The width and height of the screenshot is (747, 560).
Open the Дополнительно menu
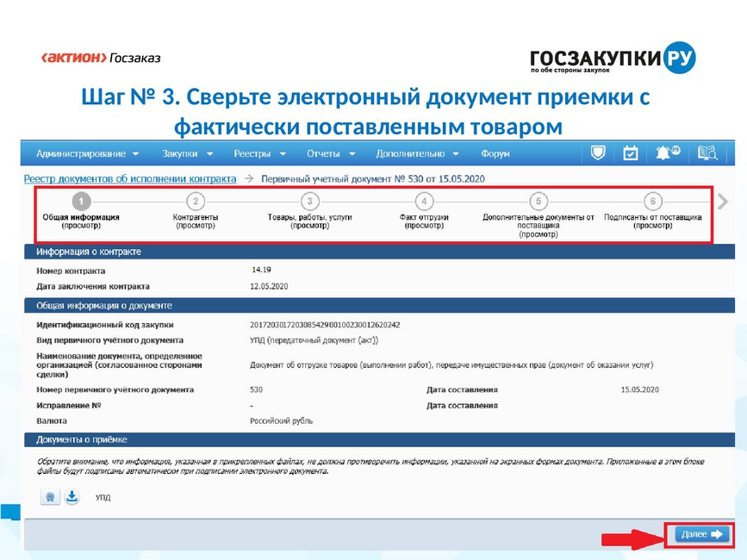[x=417, y=154]
